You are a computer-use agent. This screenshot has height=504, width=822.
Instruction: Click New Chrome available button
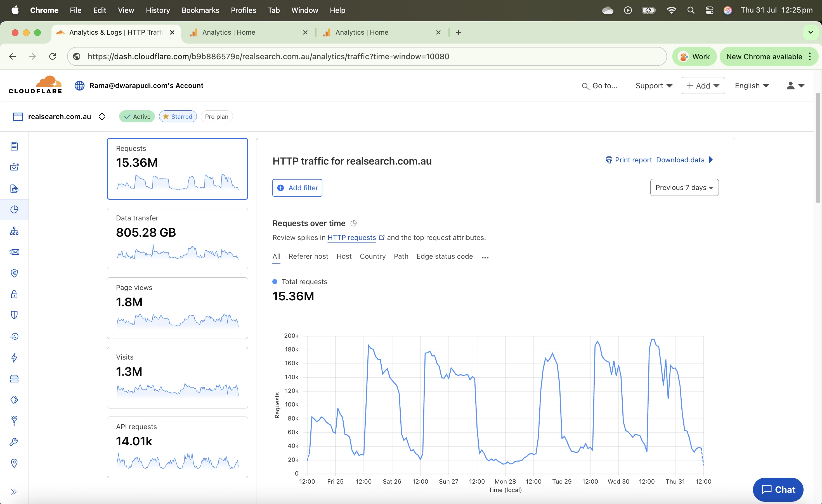tap(769, 57)
